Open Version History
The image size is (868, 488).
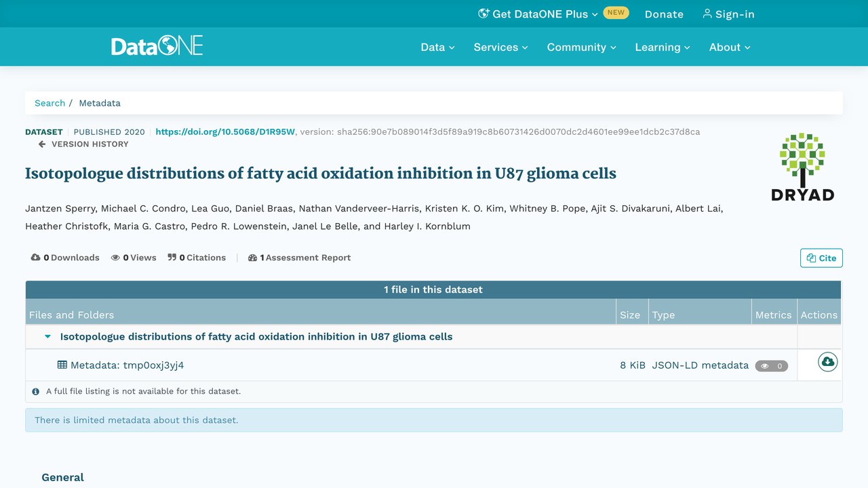83,144
